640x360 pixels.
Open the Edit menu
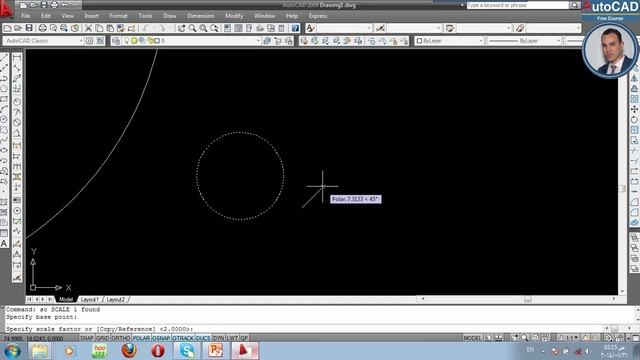[46, 16]
